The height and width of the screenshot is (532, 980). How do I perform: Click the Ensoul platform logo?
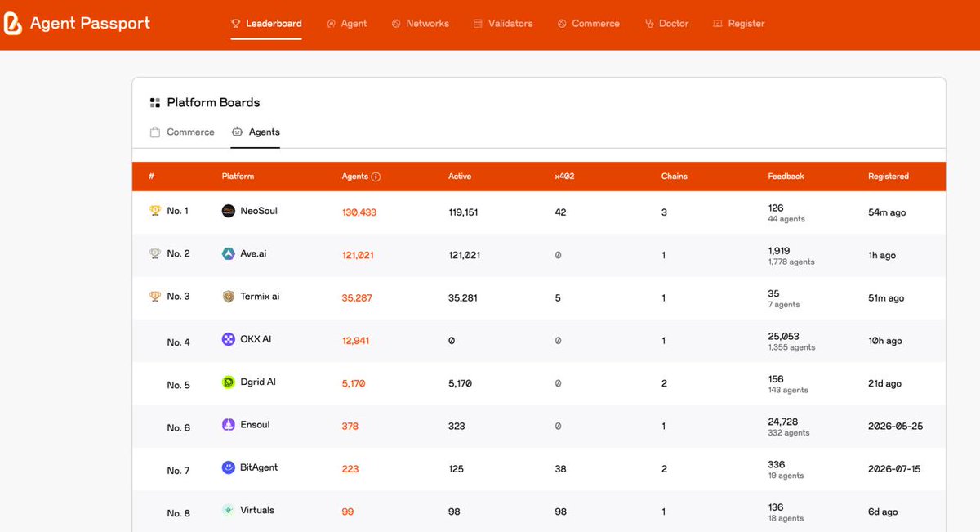229,424
